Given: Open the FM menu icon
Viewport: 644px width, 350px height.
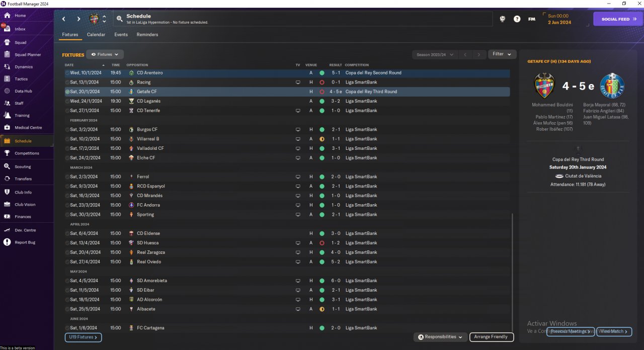Looking at the screenshot, I should pos(532,19).
